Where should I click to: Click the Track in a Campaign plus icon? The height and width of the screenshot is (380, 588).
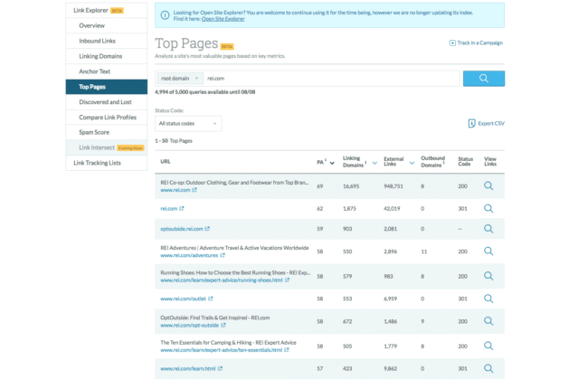click(x=452, y=43)
